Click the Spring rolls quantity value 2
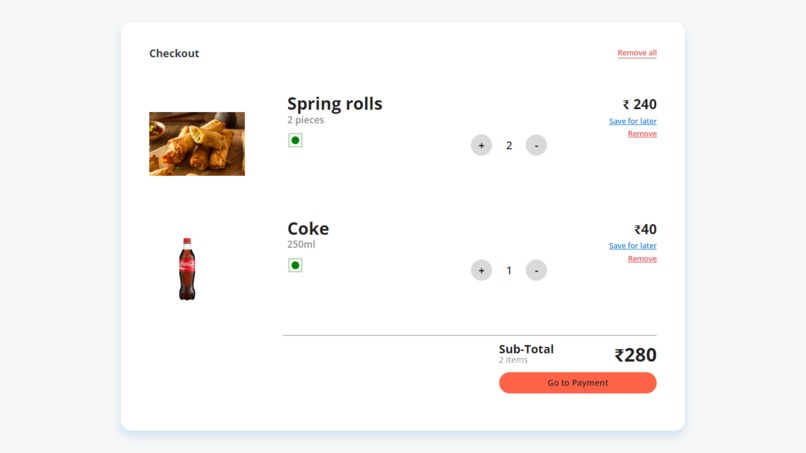Viewport: 806px width, 453px height. 509,146
